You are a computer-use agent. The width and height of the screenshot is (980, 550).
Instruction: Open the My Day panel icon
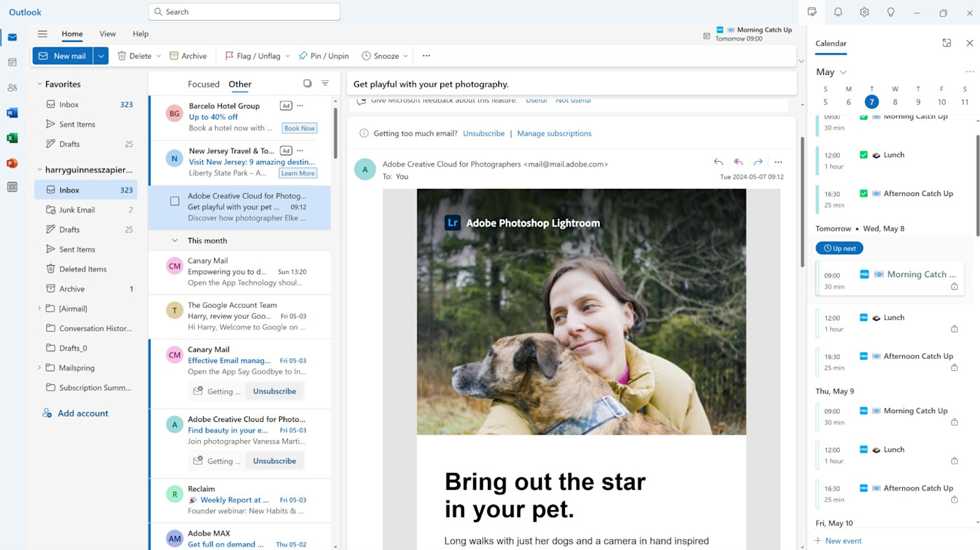click(812, 12)
